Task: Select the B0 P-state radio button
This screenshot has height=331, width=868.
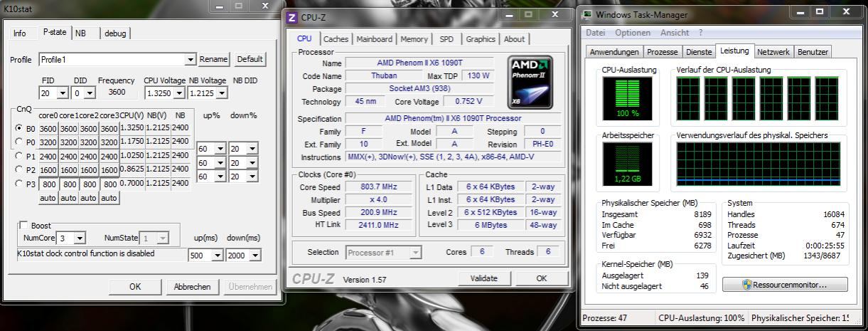Action: tap(19, 128)
